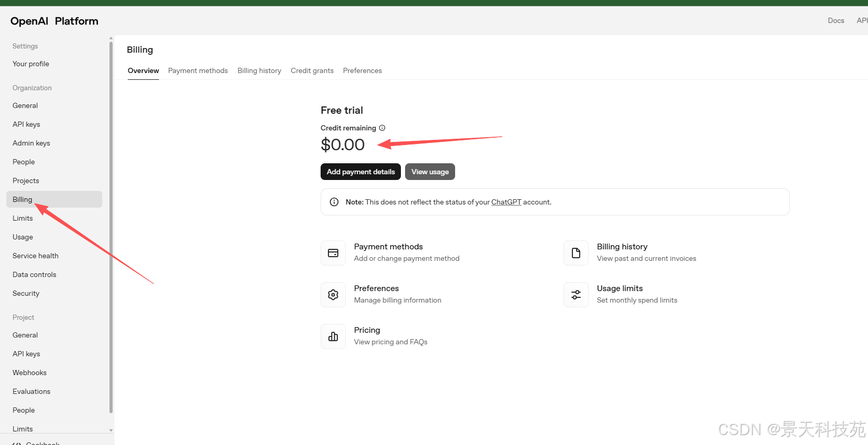Open Your profile in the sidebar

(x=54, y=64)
